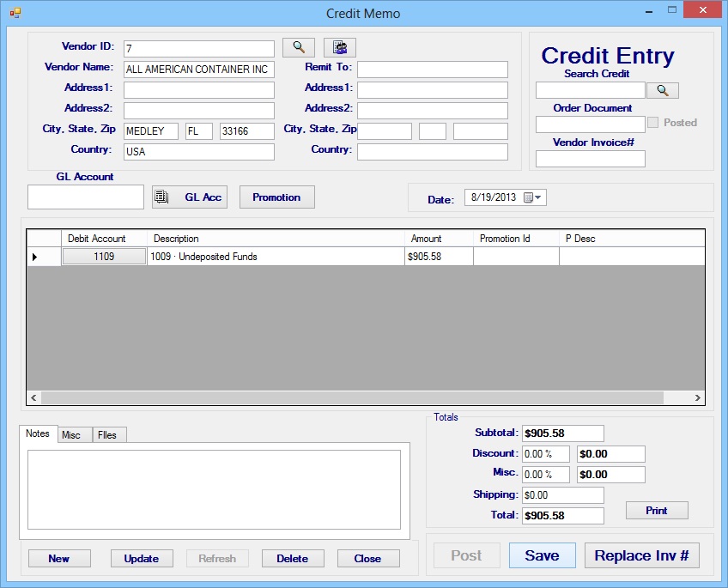This screenshot has width=728, height=588.
Task: Click the Save button
Action: [x=542, y=555]
